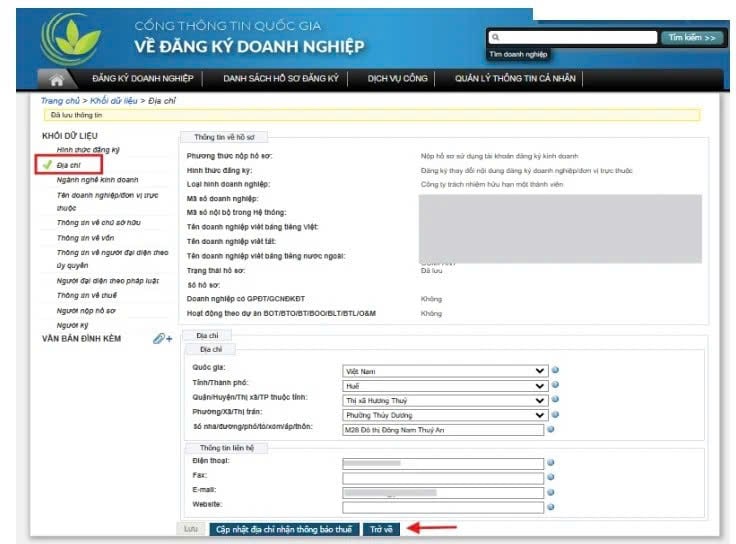Click the Tìm kiếm >> search button
This screenshot has width=736, height=544.
[x=692, y=38]
